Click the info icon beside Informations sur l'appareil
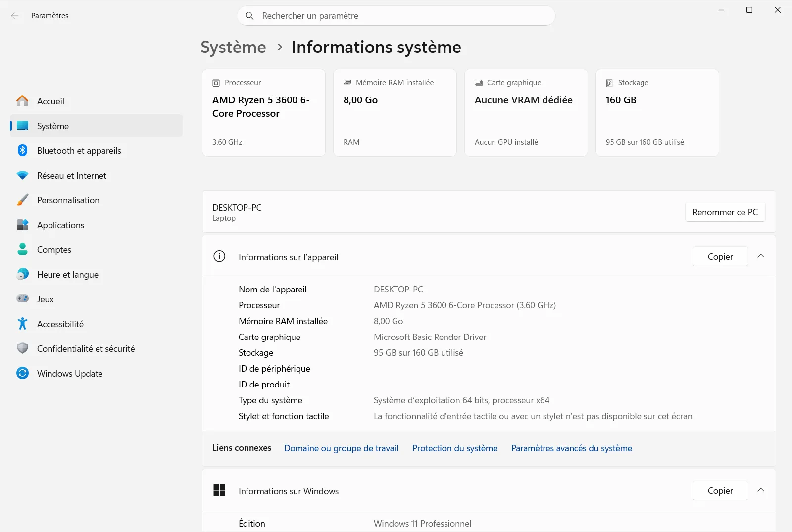Viewport: 792px width, 532px height. coord(219,256)
